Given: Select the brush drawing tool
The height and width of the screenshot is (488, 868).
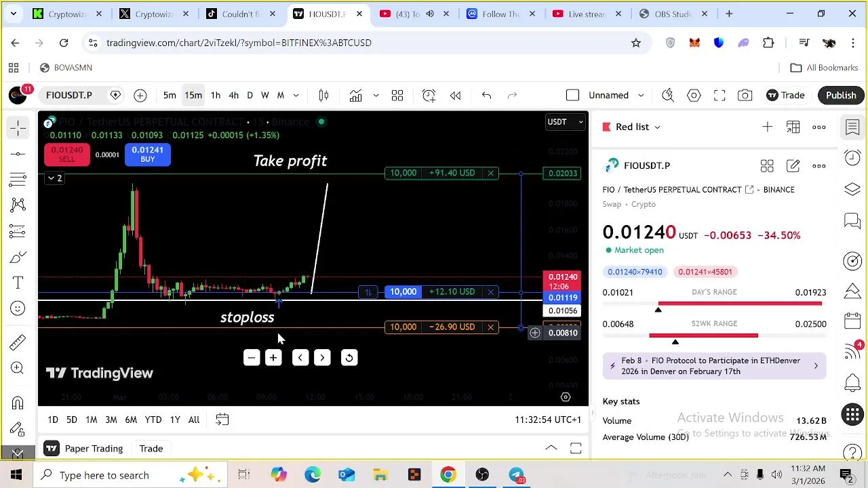Looking at the screenshot, I should click(18, 257).
